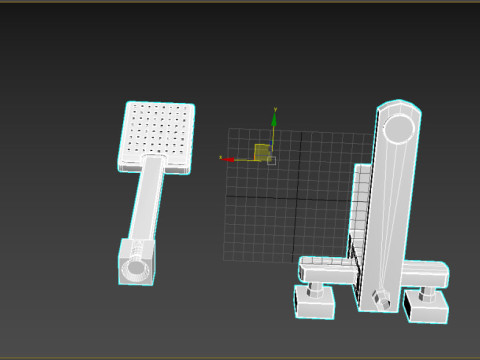The image size is (480, 360).
Task: Select the cube connector at the shower handle's end
Action: 137,262
